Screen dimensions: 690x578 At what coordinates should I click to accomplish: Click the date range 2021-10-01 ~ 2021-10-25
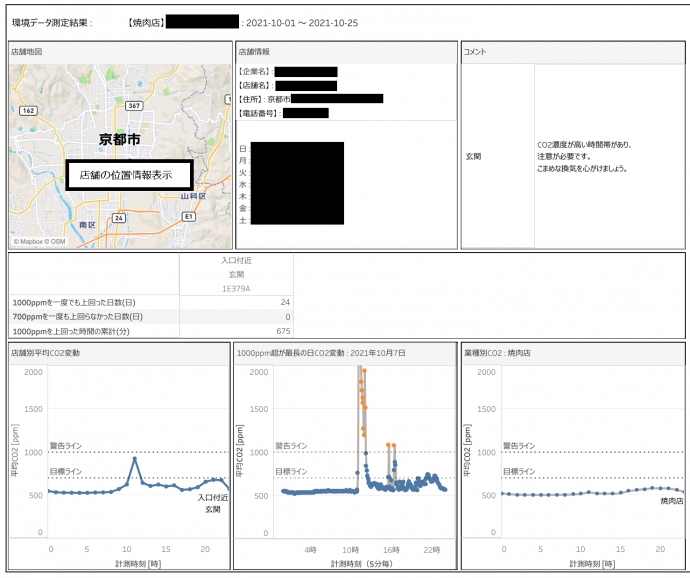(x=302, y=23)
